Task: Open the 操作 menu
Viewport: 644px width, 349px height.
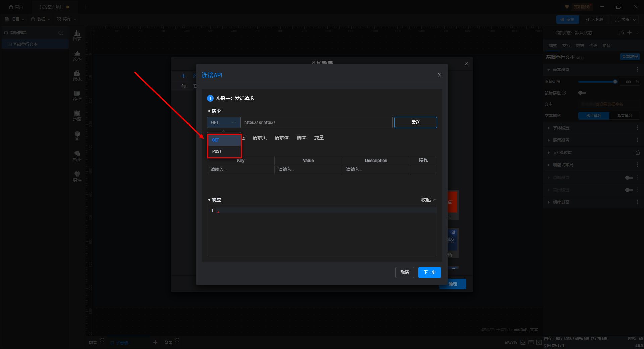Action: coord(66,19)
